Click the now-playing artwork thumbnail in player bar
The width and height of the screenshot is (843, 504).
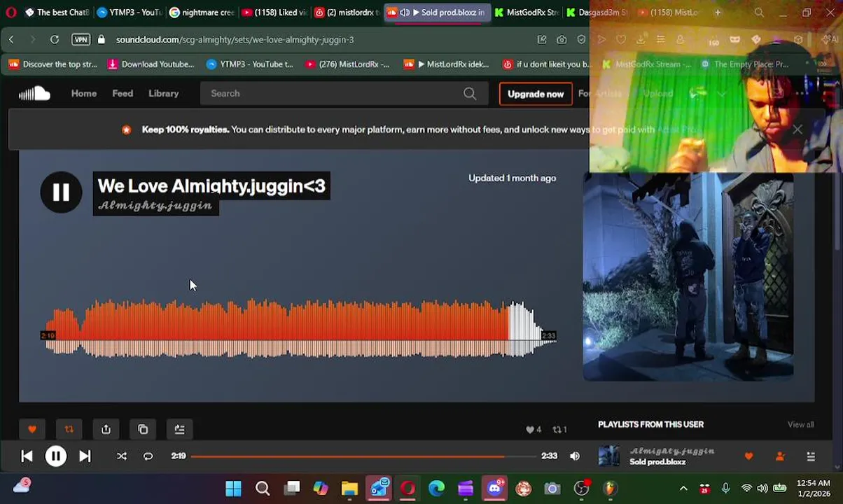pyautogui.click(x=609, y=456)
